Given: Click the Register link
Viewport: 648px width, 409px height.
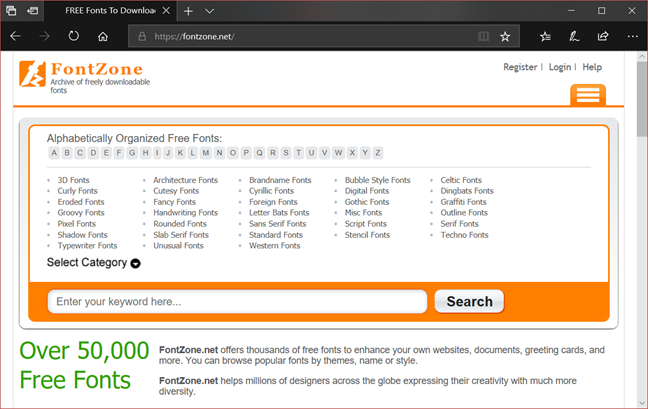Looking at the screenshot, I should click(520, 67).
